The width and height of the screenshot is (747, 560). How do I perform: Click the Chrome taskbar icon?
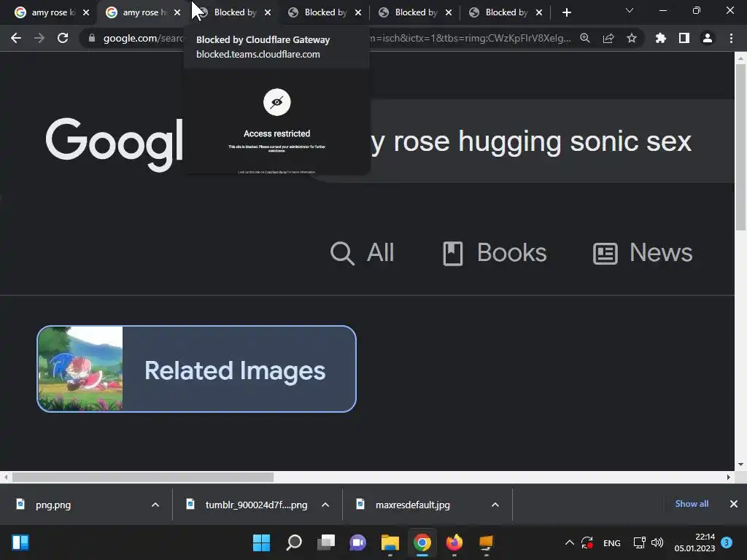(422, 542)
